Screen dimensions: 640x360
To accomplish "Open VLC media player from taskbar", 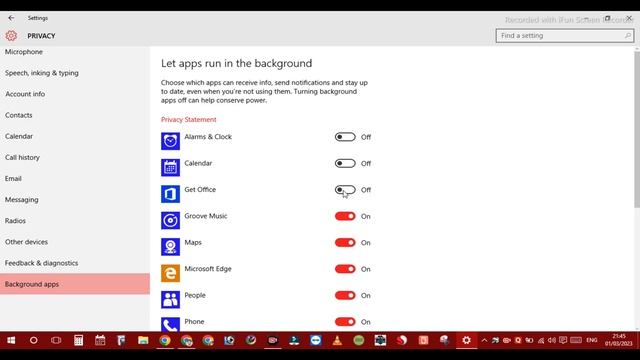I will (x=337, y=340).
